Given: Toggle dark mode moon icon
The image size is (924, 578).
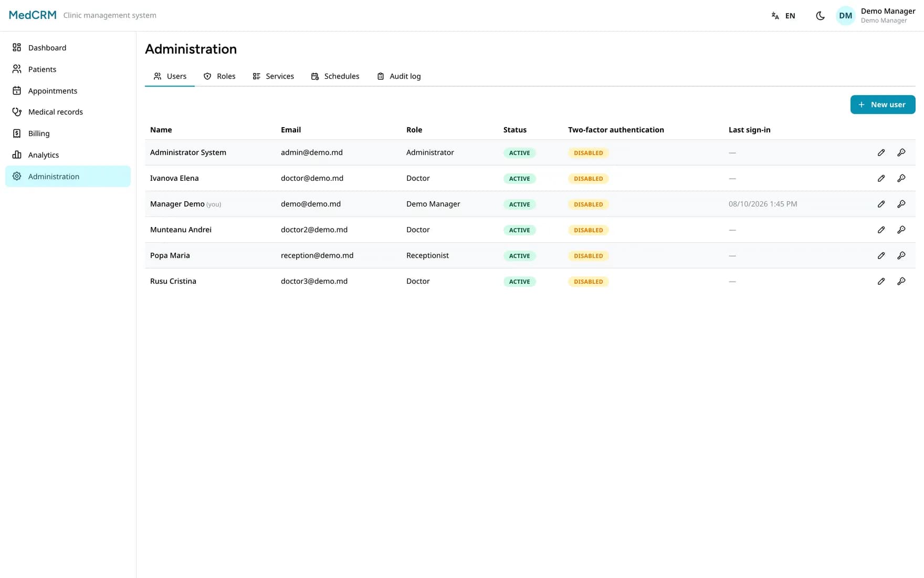Looking at the screenshot, I should tap(820, 16).
